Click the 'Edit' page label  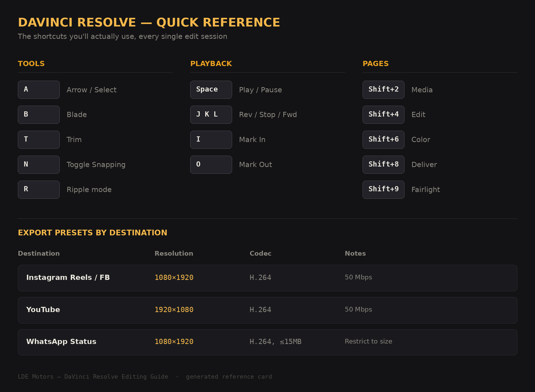pos(418,115)
